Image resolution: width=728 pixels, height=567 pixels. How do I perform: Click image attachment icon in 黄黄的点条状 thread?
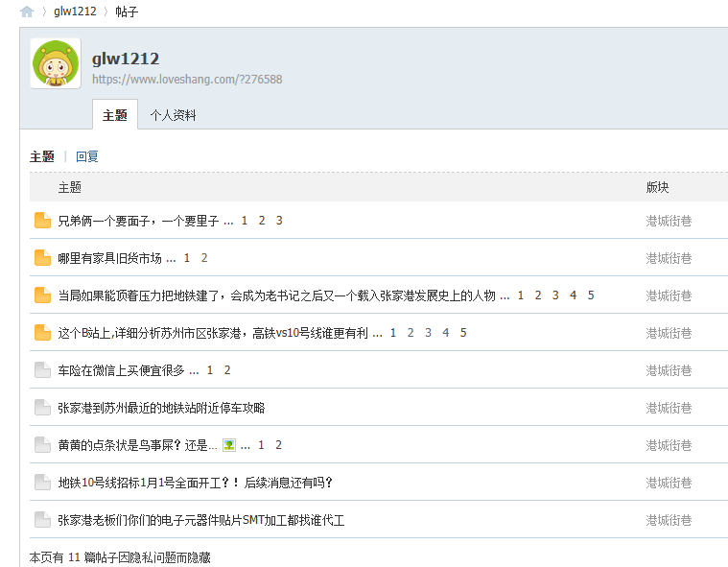click(x=229, y=445)
